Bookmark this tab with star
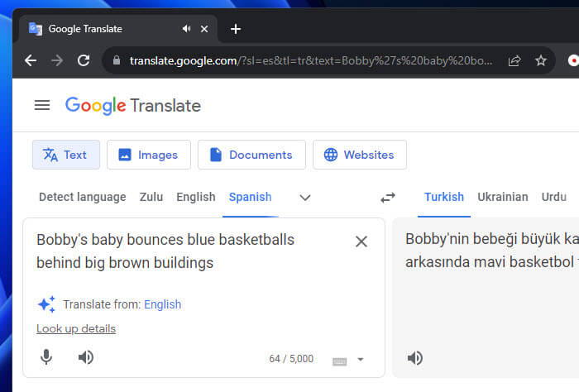 [541, 60]
